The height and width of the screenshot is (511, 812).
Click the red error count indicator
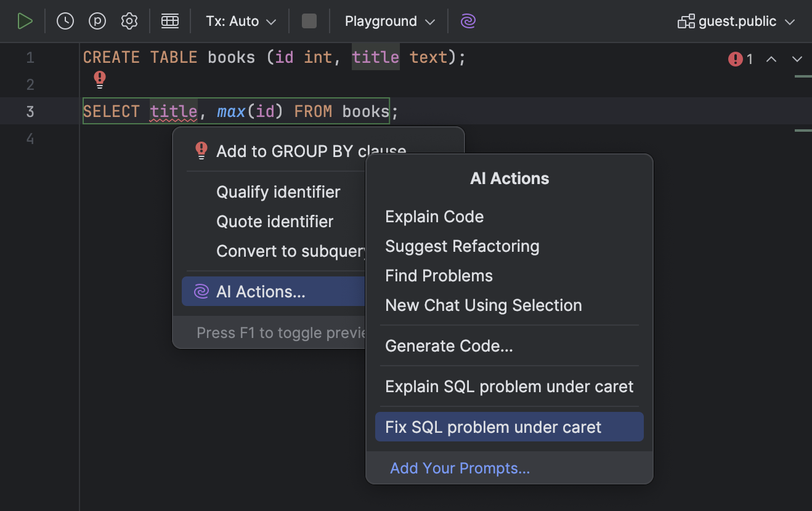(x=741, y=59)
